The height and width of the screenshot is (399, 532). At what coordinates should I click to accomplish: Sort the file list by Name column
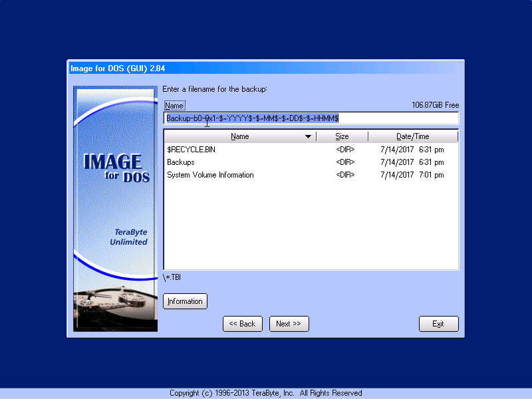239,136
